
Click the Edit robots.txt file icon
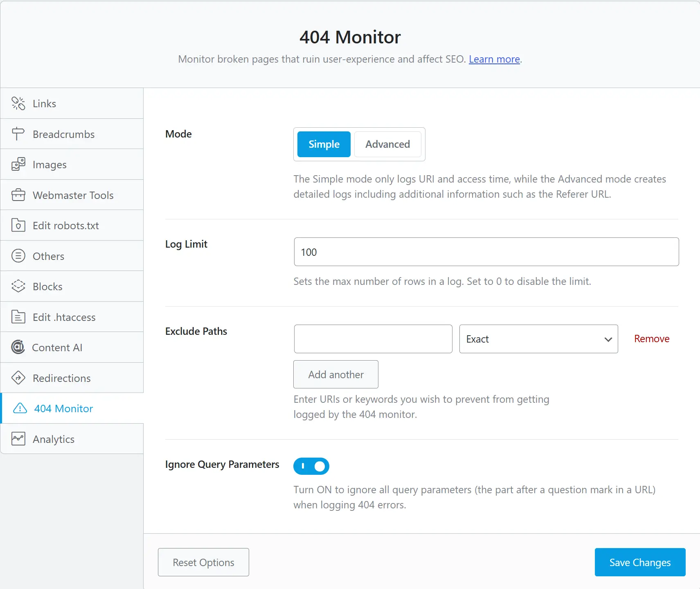coord(18,226)
